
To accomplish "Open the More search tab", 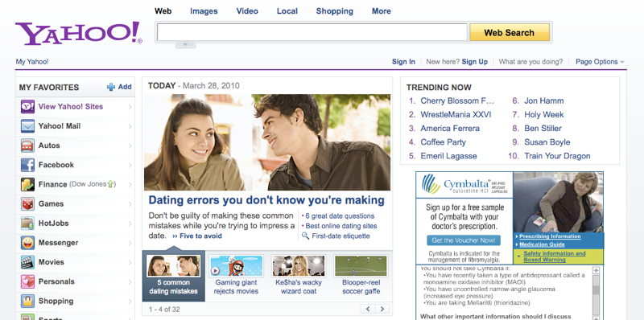I will click(381, 11).
